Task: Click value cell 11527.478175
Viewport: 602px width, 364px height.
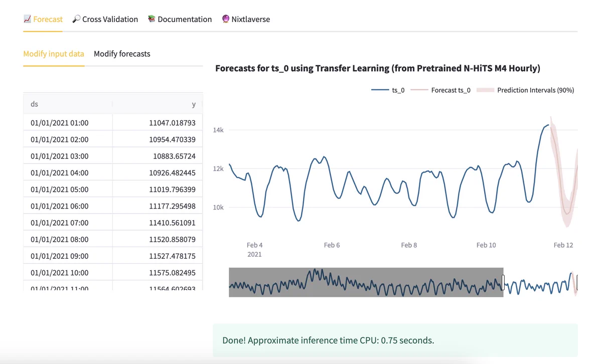Action: (158, 256)
